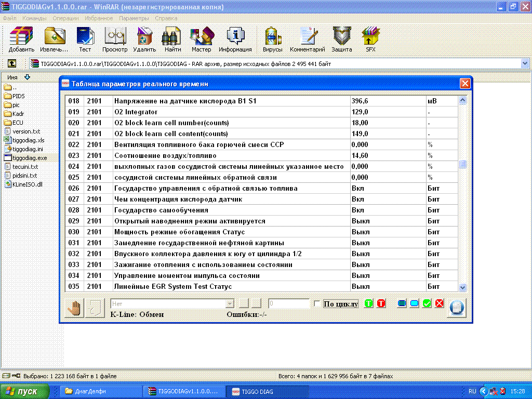Click the blue lined list icon
532x399 pixels.
pyautogui.click(x=402, y=303)
